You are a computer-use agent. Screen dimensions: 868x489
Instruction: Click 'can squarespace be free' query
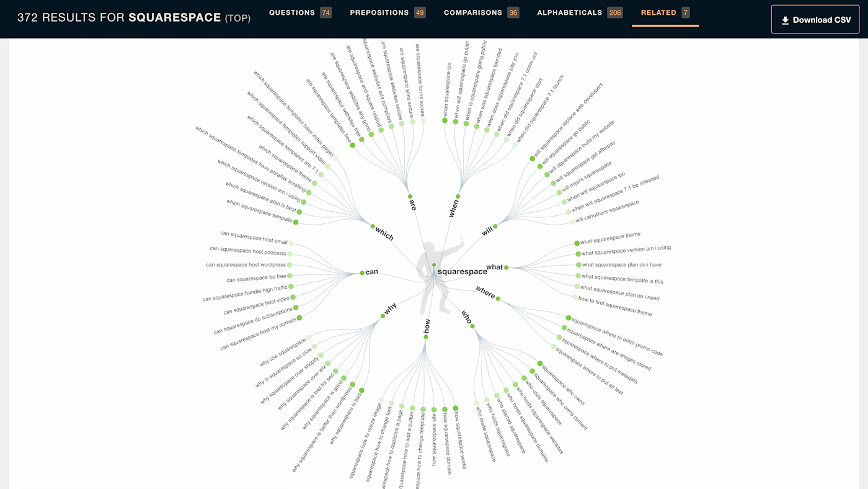(x=256, y=279)
